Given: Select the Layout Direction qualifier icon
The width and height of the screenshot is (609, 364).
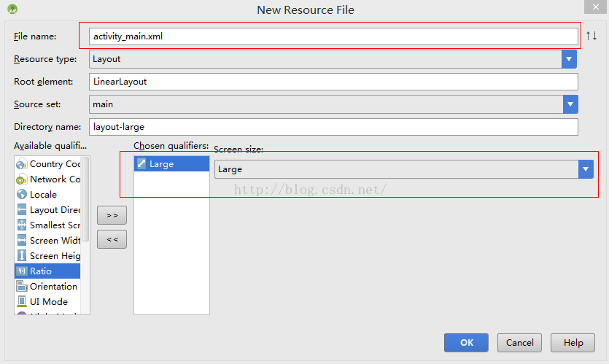Looking at the screenshot, I should [21, 210].
